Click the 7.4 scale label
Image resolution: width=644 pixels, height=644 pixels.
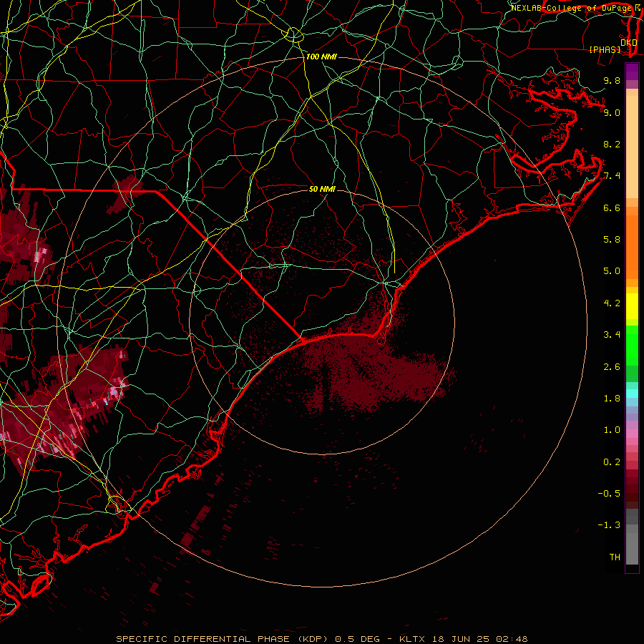[612, 176]
